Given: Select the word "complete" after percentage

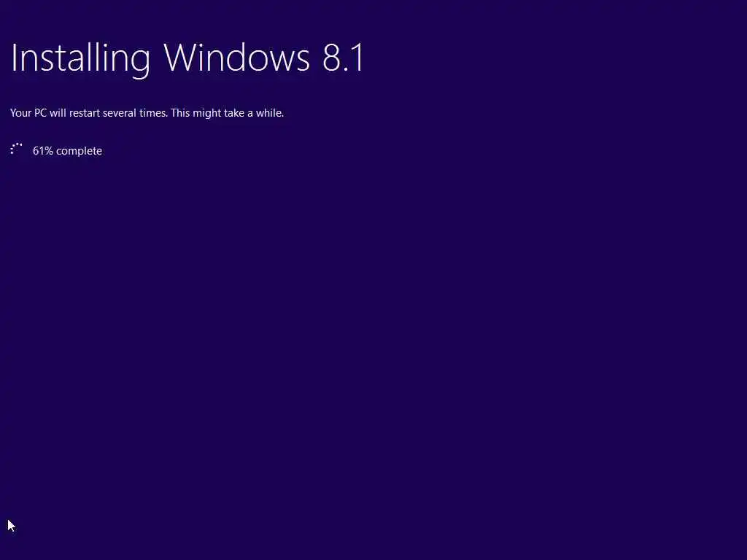Looking at the screenshot, I should pos(79,151).
